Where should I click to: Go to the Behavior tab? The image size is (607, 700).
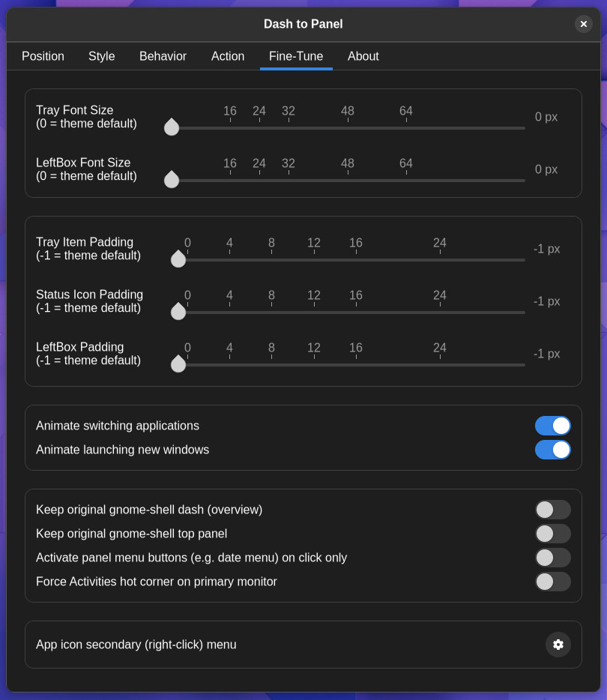pyautogui.click(x=163, y=56)
